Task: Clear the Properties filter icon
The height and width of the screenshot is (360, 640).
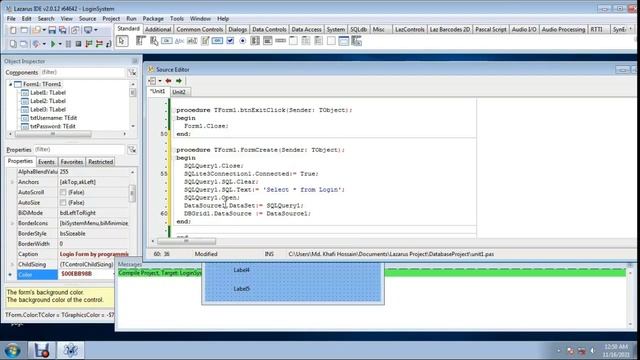Action: pos(132,149)
